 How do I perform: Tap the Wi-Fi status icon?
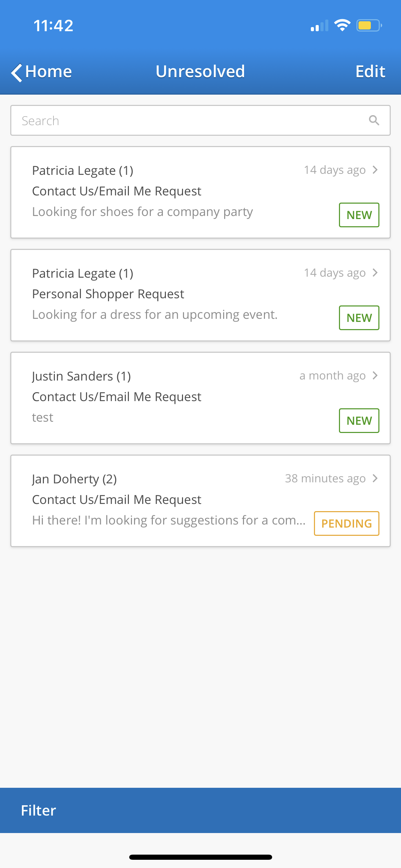click(x=342, y=25)
